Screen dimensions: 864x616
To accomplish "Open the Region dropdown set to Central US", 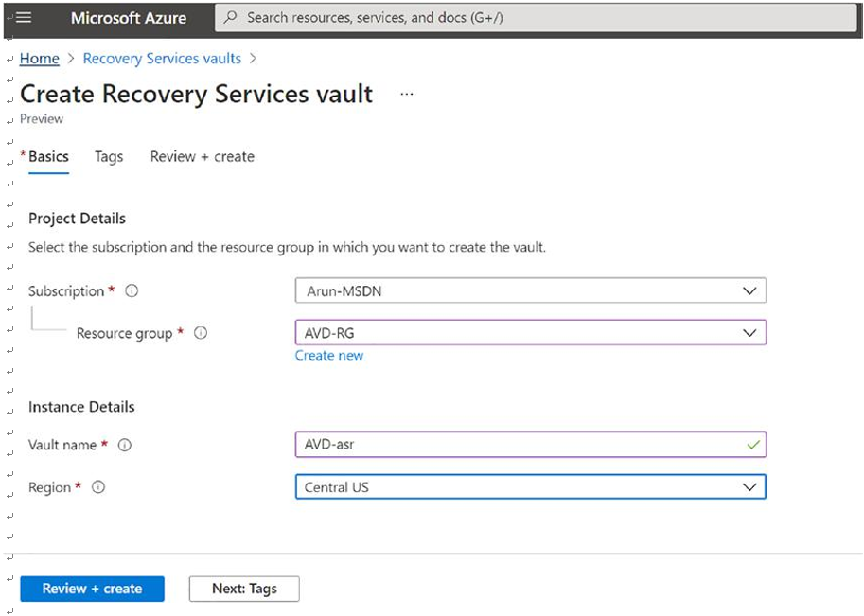I will point(531,487).
